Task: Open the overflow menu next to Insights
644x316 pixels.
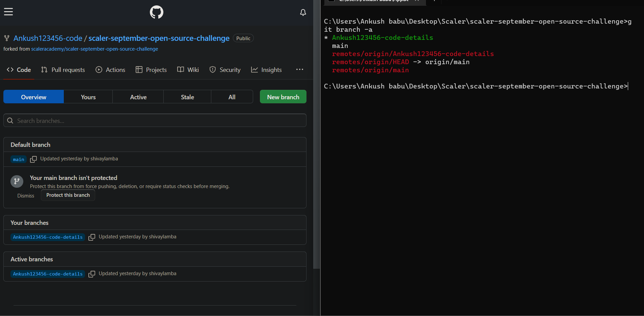Action: tap(300, 70)
